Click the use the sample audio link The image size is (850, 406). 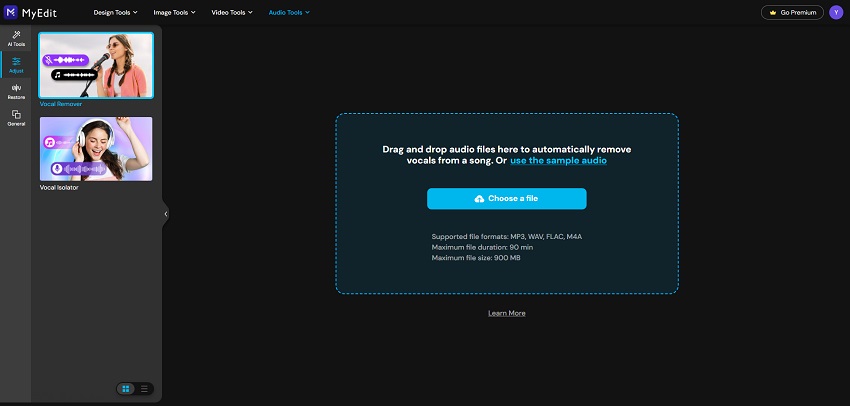[558, 160]
